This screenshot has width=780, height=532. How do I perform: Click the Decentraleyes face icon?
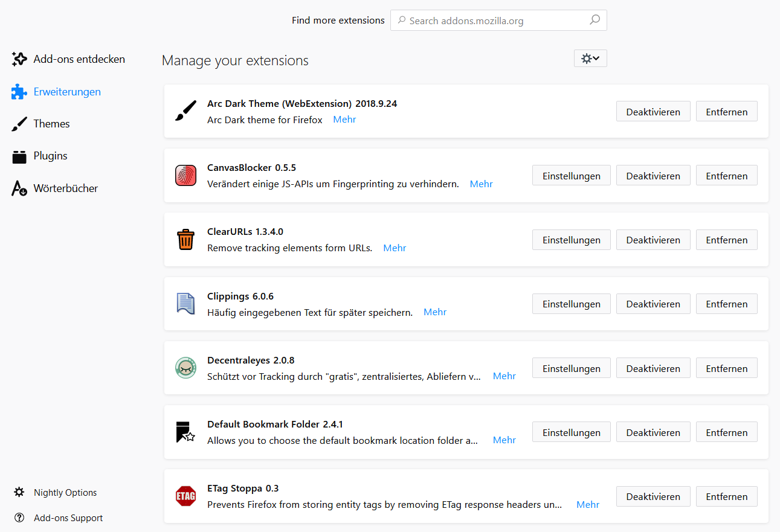coord(185,368)
